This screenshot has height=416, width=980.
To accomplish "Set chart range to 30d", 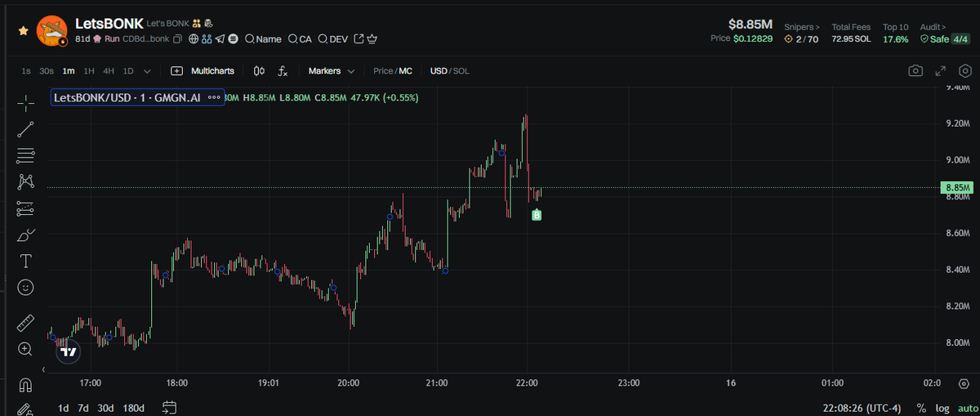I will pyautogui.click(x=106, y=408).
